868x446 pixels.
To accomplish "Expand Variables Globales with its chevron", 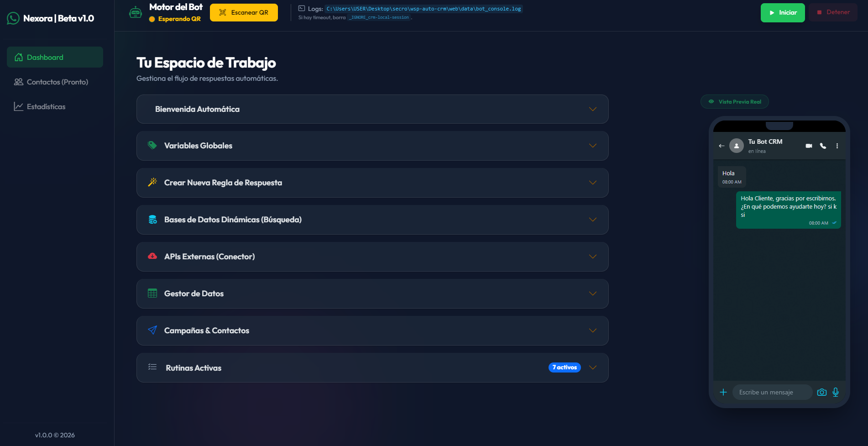I will (x=593, y=146).
